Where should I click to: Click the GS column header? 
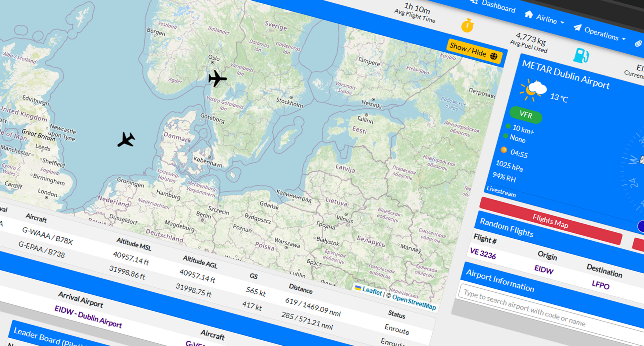click(254, 276)
